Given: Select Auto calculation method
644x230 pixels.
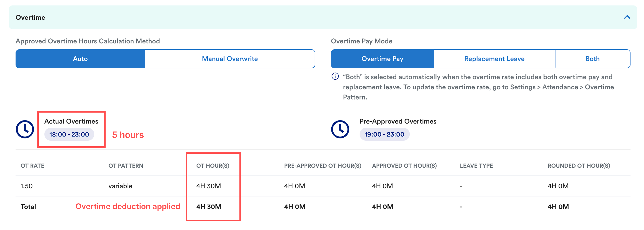Looking at the screenshot, I should (x=80, y=59).
